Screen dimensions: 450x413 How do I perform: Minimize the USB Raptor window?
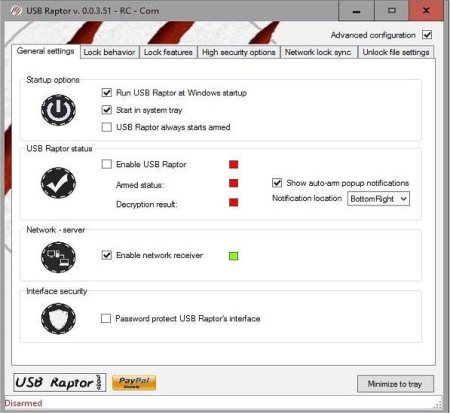356,11
